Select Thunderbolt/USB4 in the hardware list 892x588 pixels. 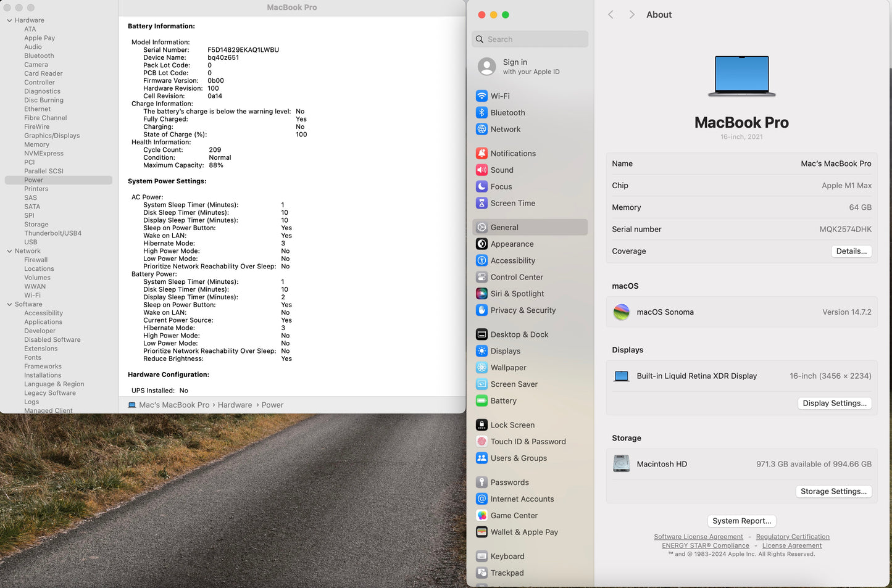pyautogui.click(x=52, y=233)
